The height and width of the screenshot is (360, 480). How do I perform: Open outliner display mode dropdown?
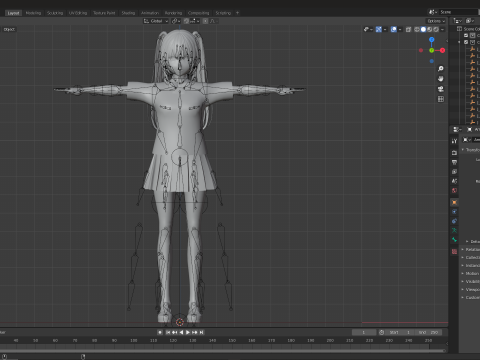(x=470, y=21)
